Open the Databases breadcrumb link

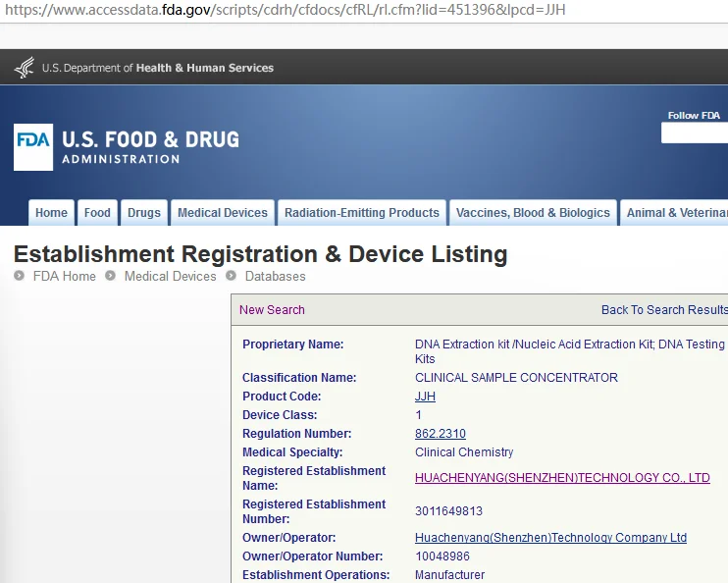275,277
